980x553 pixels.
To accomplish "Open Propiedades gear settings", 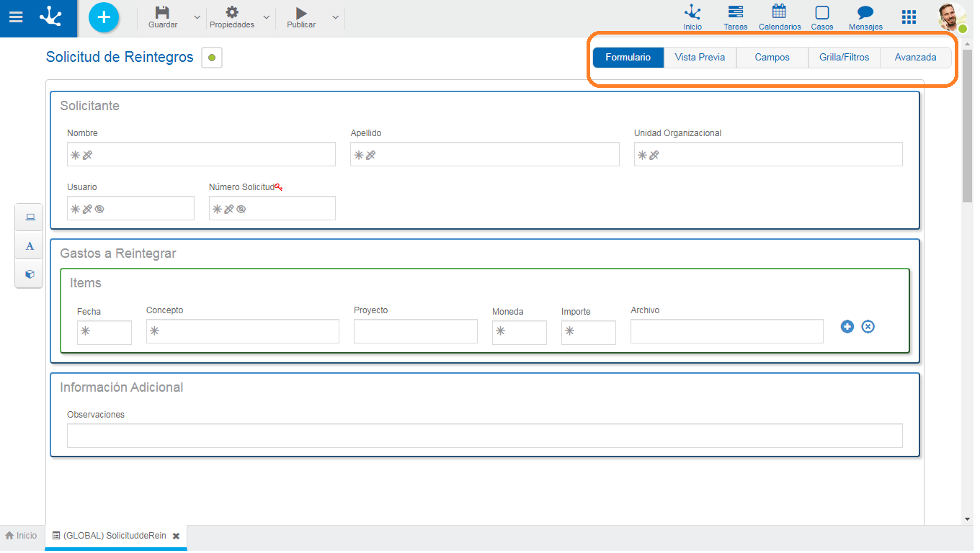I will (x=232, y=18).
